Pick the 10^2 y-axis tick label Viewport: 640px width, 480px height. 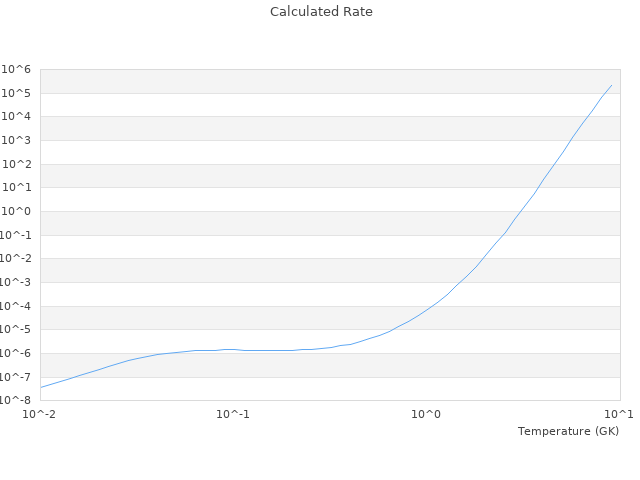click(x=17, y=164)
